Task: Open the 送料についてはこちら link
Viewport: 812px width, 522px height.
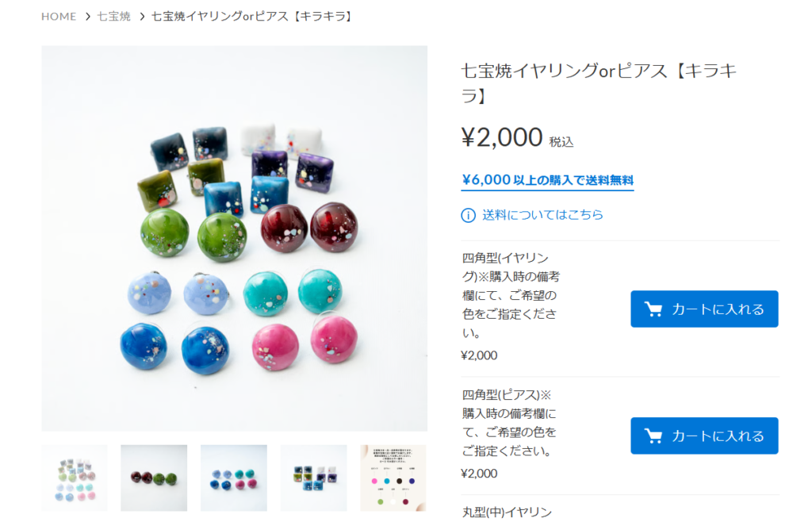Action: click(x=542, y=215)
